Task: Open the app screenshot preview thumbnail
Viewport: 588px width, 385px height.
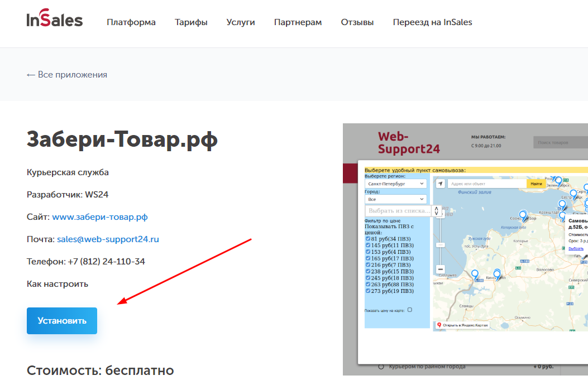Action: (465, 249)
